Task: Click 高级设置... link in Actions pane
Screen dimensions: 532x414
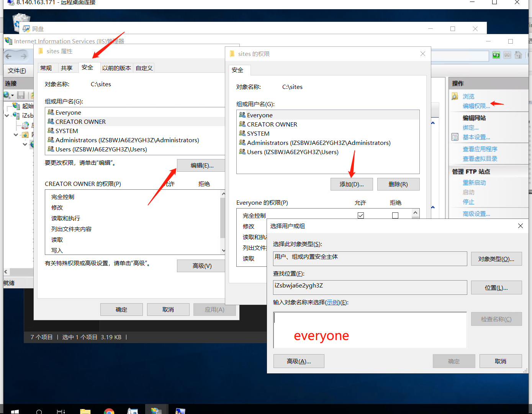Action: click(x=476, y=214)
